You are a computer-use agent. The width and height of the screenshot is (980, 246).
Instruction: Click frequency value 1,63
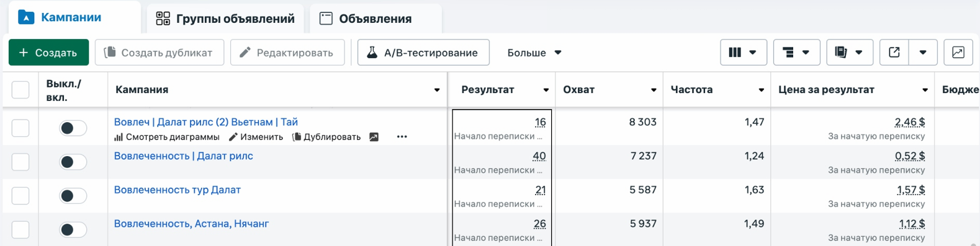(x=754, y=190)
